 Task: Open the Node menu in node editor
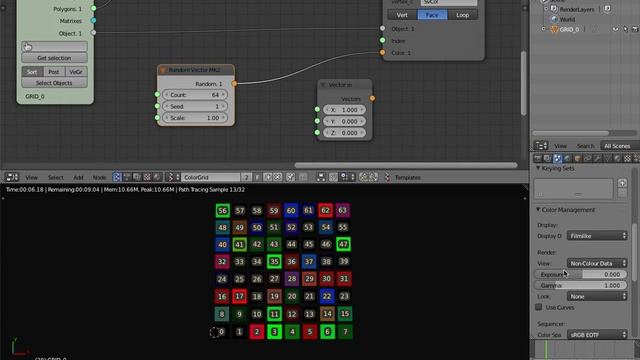[99, 178]
